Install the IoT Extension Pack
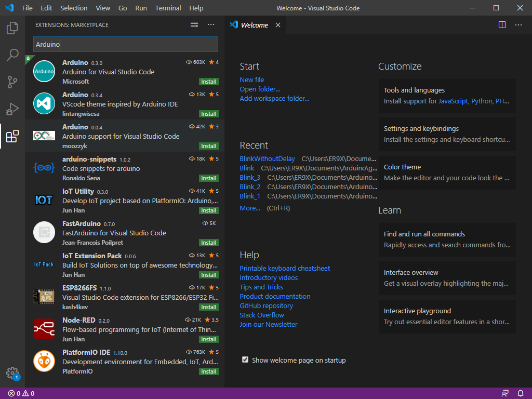Screen dimensions: 532x399 209,275
